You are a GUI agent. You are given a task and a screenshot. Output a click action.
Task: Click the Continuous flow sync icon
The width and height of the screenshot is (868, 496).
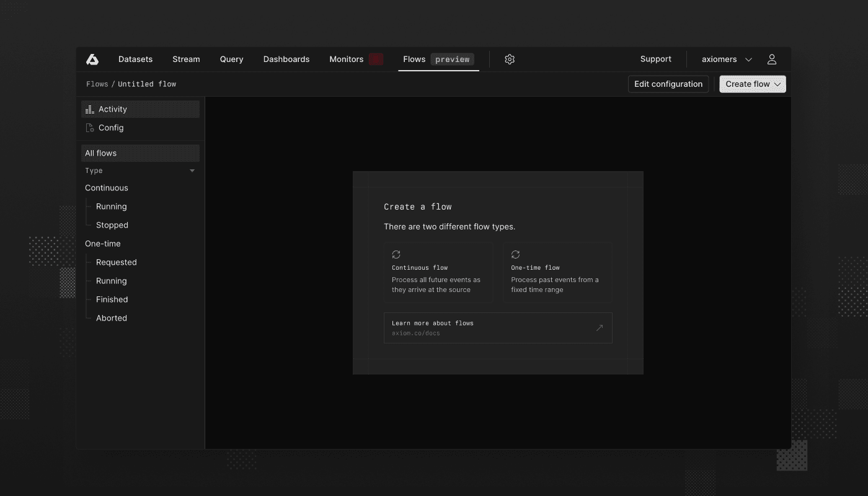(396, 254)
